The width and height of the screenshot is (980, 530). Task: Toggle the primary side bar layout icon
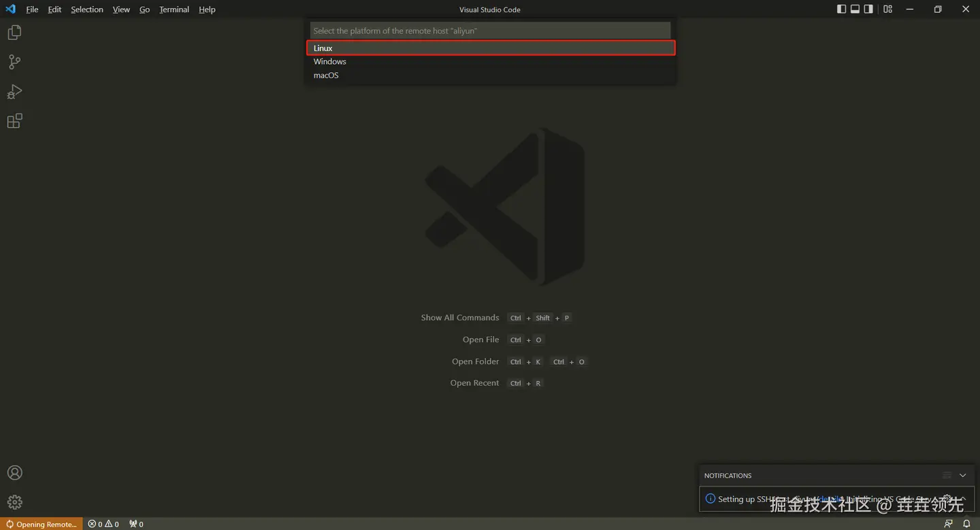(x=842, y=10)
